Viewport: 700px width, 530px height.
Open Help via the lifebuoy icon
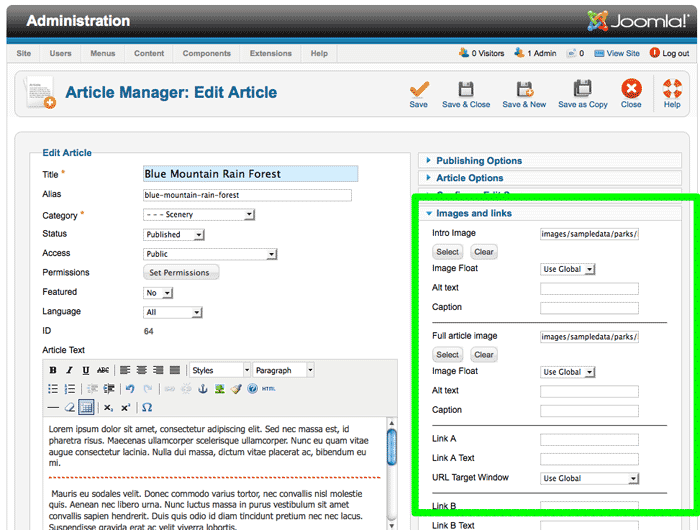pyautogui.click(x=672, y=90)
